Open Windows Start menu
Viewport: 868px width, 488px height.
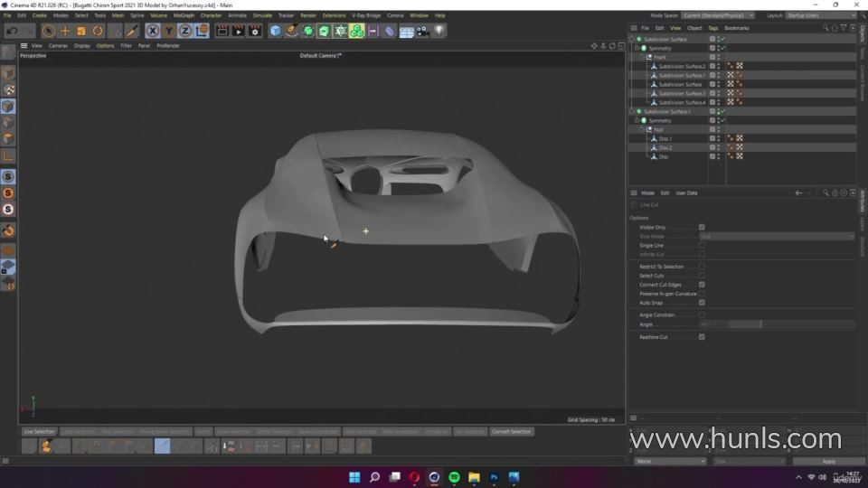click(x=354, y=477)
